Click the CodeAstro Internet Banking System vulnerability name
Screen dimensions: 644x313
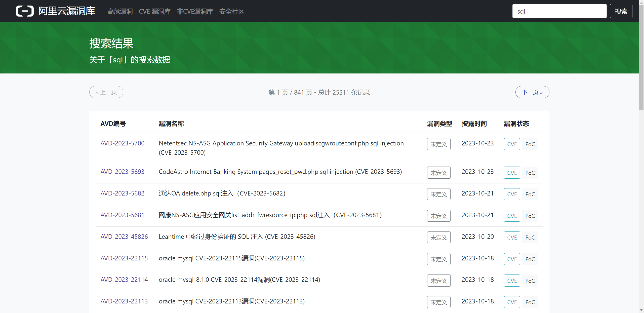(280, 172)
